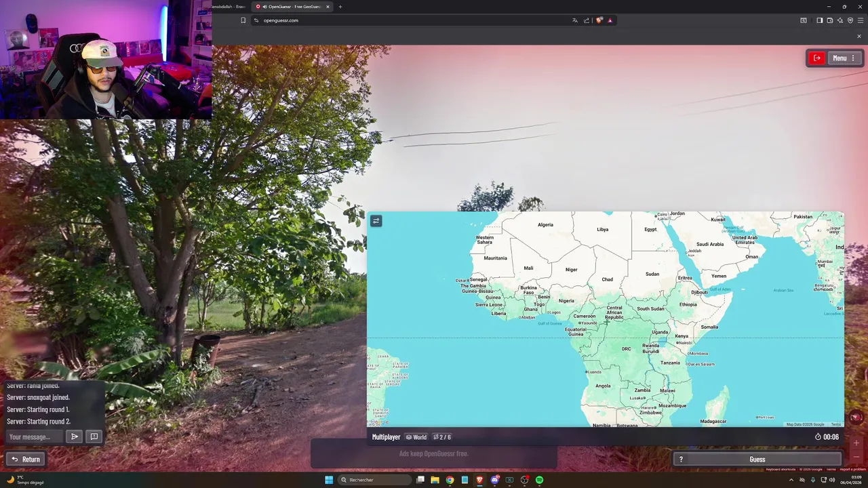Click the share page icon
The height and width of the screenshot is (488, 868).
click(587, 20)
